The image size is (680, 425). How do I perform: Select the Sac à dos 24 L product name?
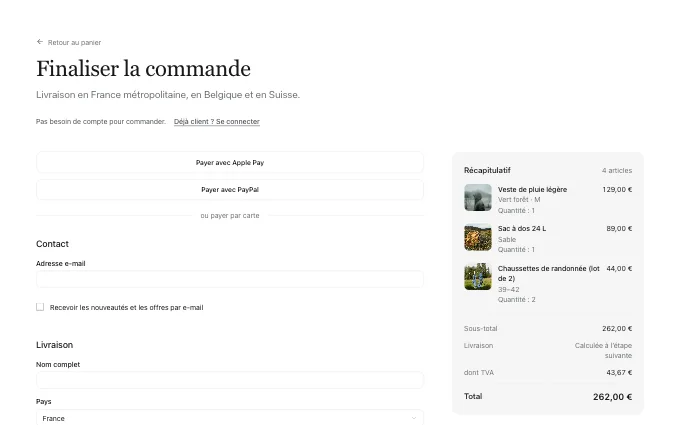522,229
